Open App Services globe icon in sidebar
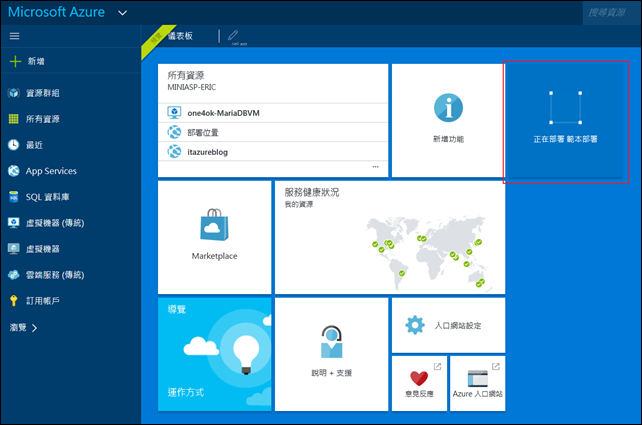Screen dimensions: 642x425 14,171
